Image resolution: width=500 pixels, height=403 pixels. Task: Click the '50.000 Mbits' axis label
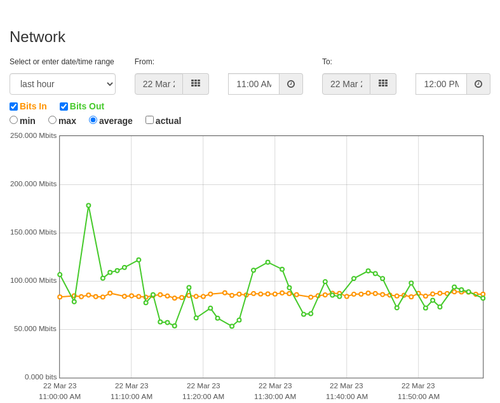(x=35, y=329)
